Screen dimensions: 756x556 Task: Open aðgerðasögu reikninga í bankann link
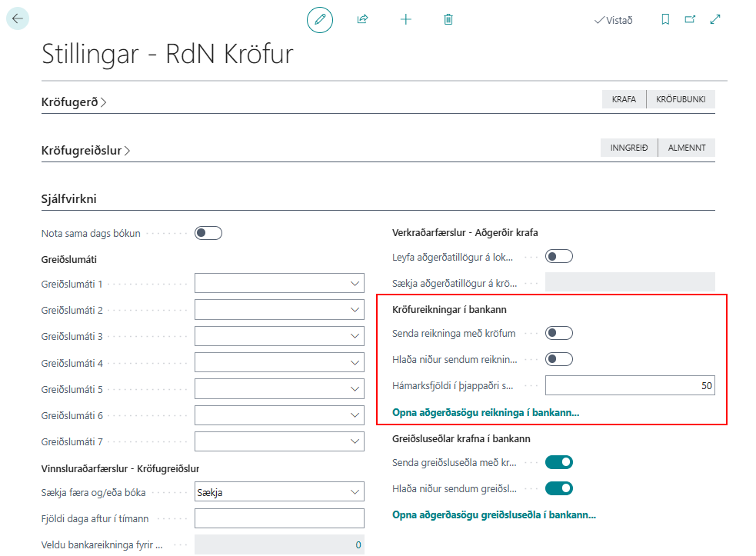(x=485, y=413)
